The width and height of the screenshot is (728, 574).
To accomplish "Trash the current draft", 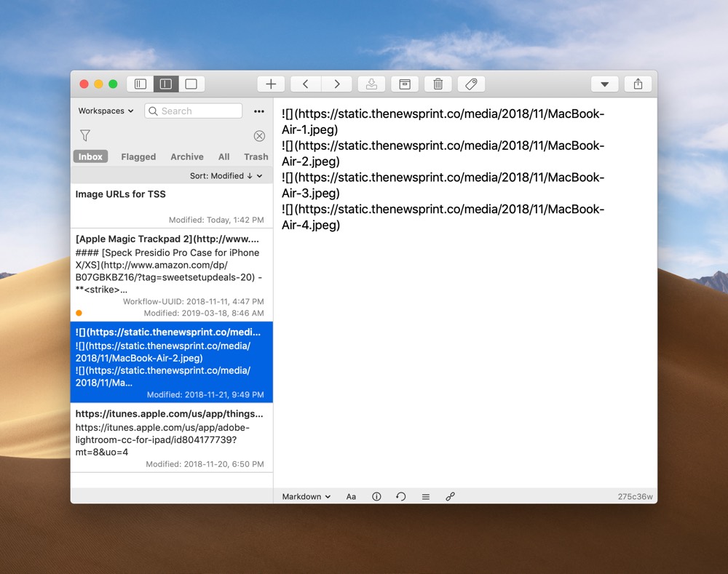I will click(438, 84).
